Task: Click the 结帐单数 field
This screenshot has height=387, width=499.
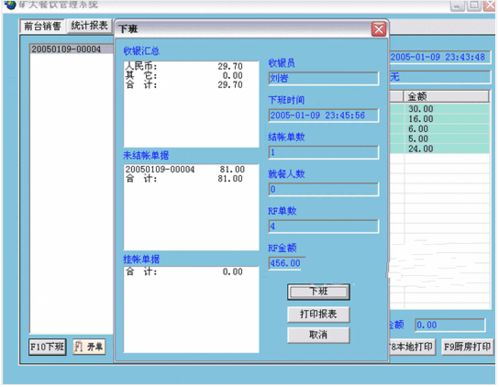Action: (x=323, y=152)
